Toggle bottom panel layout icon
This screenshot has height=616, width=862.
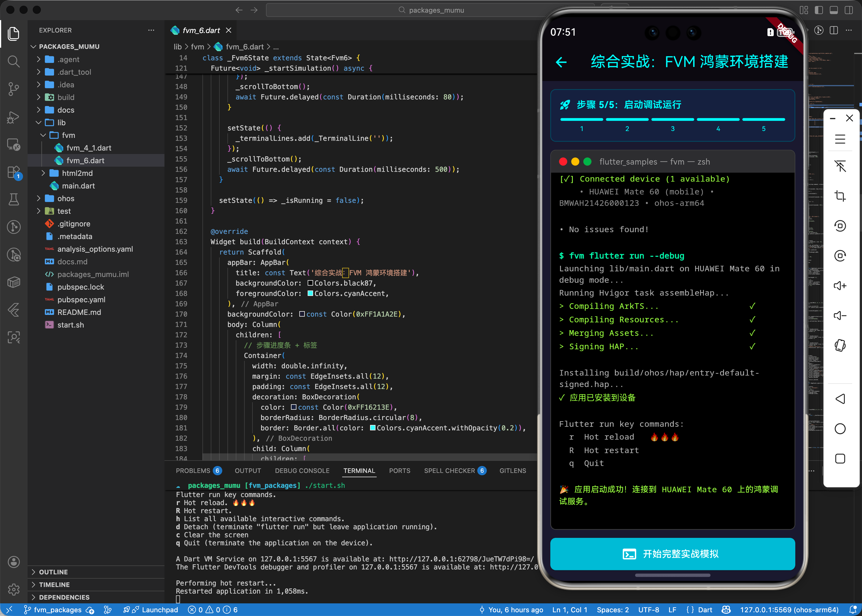[x=834, y=10]
